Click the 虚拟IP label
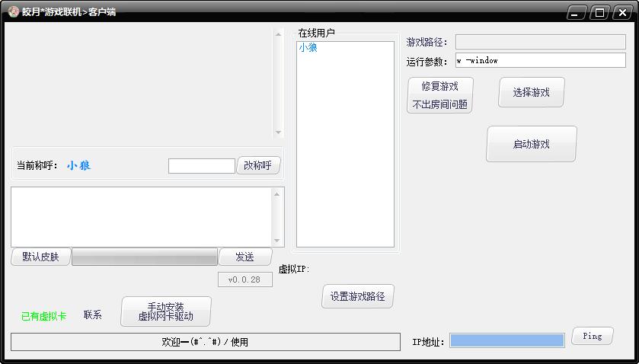Image resolution: width=639 pixels, height=364 pixels. [294, 269]
